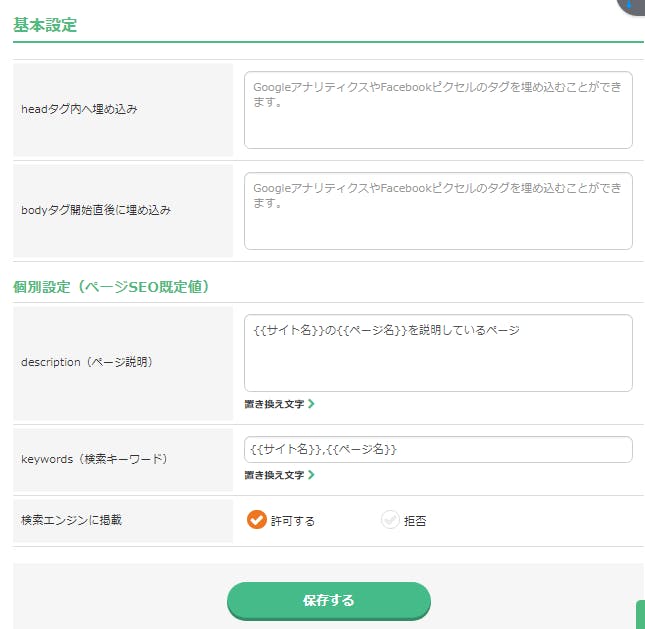Select the 許可する label text
645x629 pixels.
pyautogui.click(x=292, y=521)
